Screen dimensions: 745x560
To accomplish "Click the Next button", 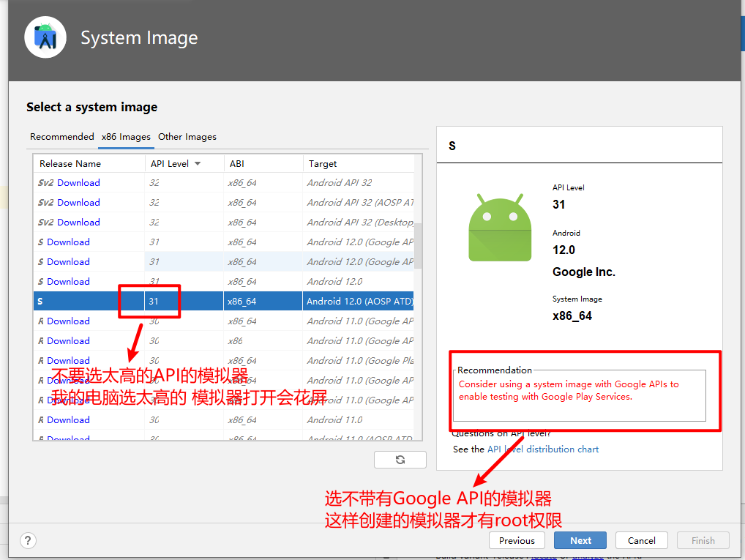I will pos(580,540).
